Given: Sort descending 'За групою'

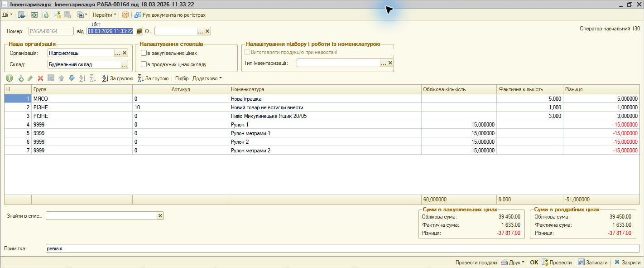Looking at the screenshot, I should click(x=153, y=78).
